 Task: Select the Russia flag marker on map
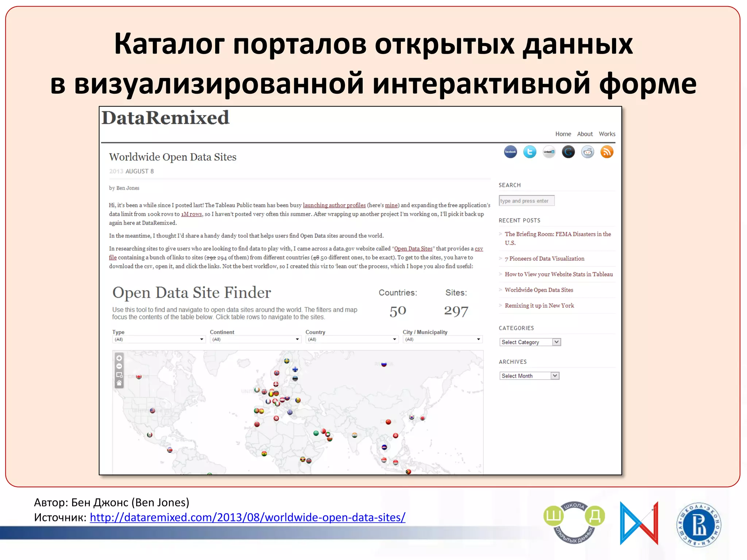point(384,364)
